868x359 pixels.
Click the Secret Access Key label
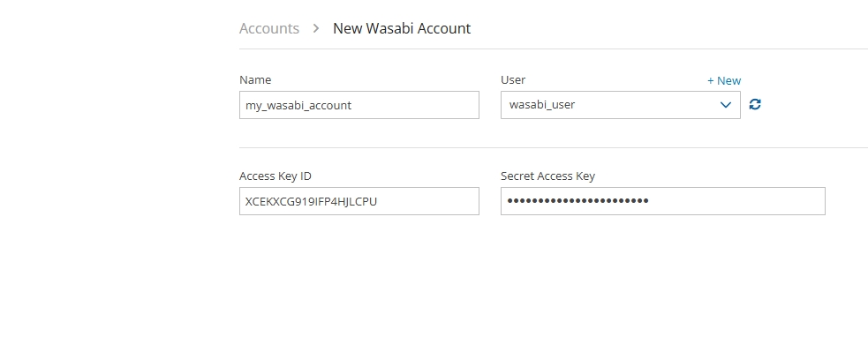547,176
